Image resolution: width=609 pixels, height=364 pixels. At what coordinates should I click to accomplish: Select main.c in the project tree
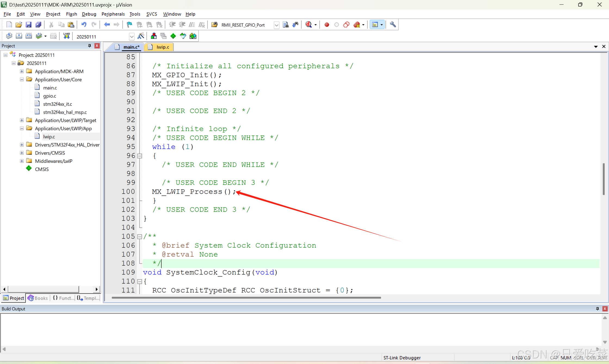(x=50, y=88)
